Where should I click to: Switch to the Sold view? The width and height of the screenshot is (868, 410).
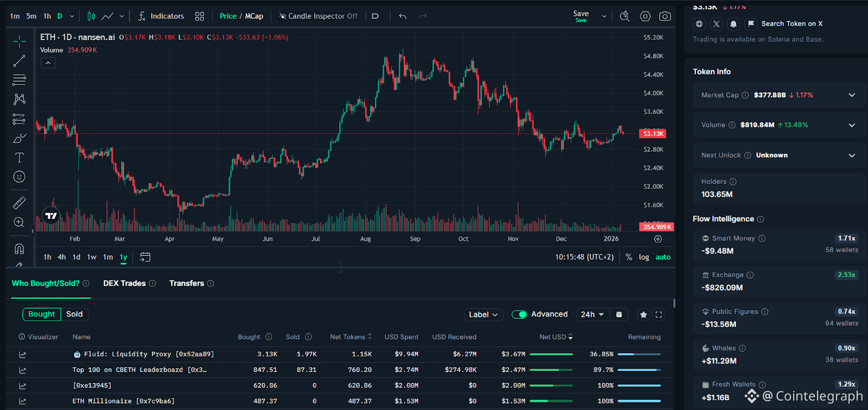click(74, 314)
